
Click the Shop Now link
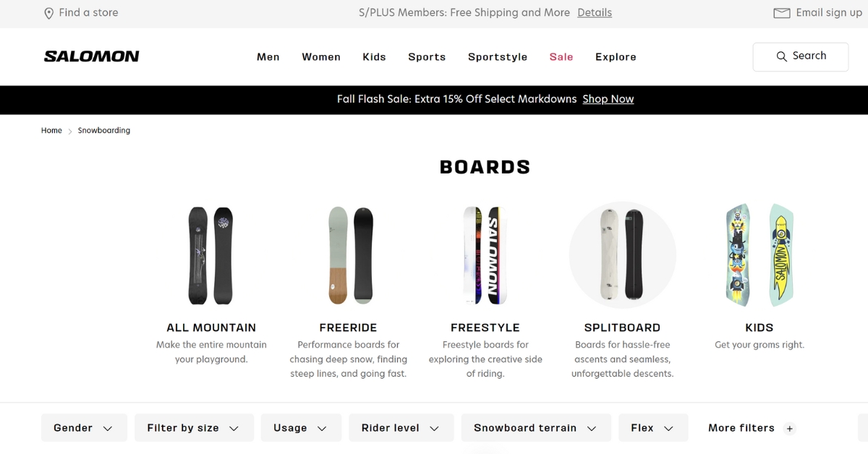[608, 99]
